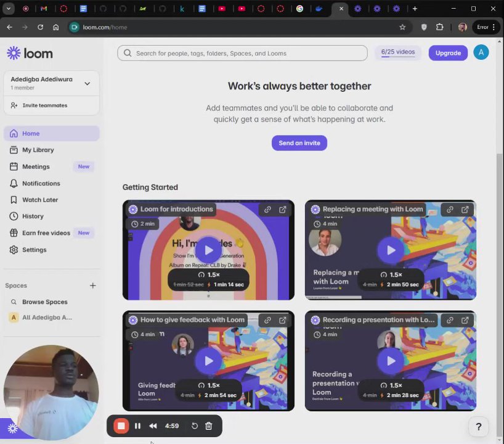Switch to the Google browser tab

(x=299, y=9)
